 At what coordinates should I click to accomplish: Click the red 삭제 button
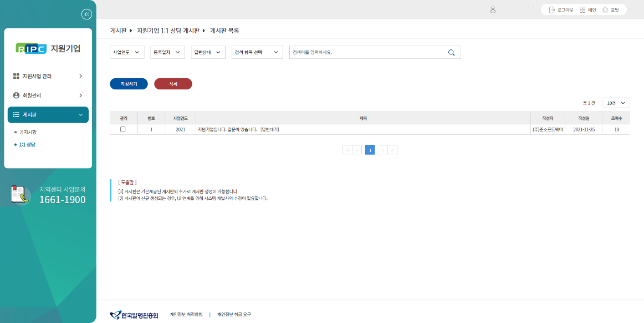(173, 84)
